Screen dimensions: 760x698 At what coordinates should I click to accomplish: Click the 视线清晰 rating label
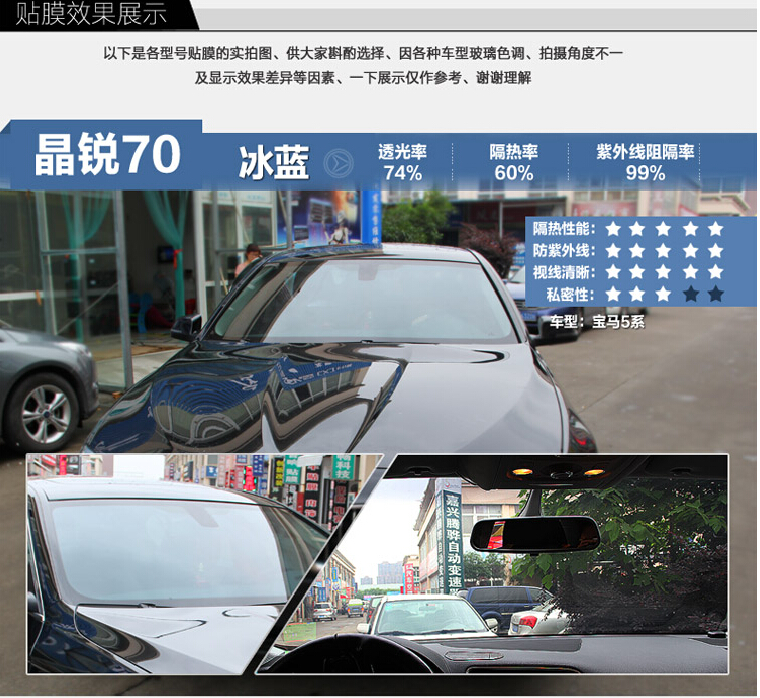click(563, 272)
